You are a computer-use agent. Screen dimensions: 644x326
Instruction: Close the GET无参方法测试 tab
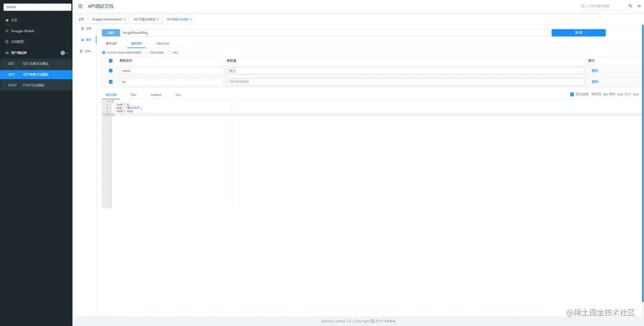point(158,20)
